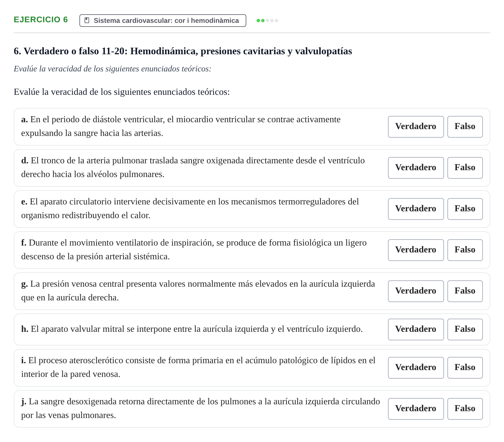This screenshot has height=442, width=504.
Task: Pick Verdadero for central venous pressure statement g
Action: coord(416,291)
